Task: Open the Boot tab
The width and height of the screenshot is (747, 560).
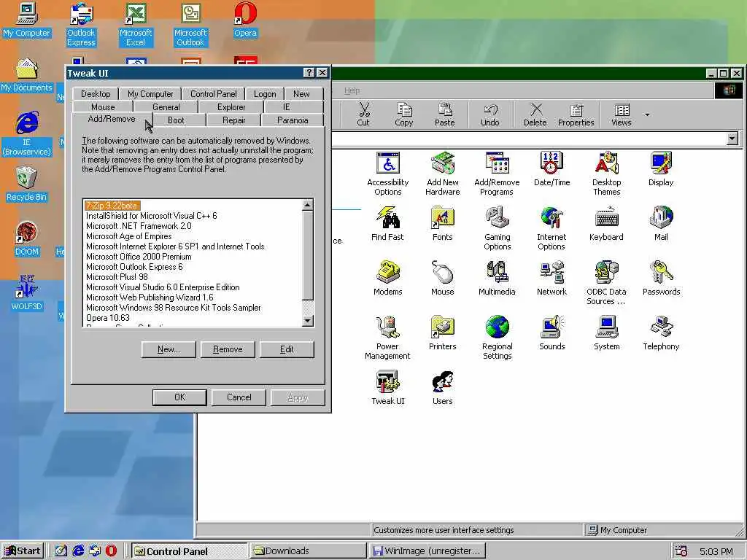Action: pyautogui.click(x=176, y=120)
